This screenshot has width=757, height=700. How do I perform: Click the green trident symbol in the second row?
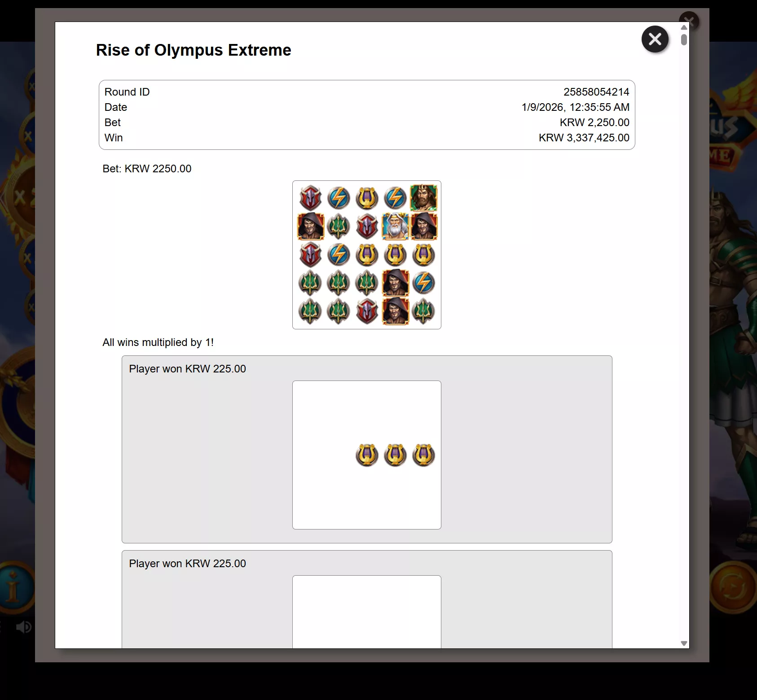click(339, 227)
